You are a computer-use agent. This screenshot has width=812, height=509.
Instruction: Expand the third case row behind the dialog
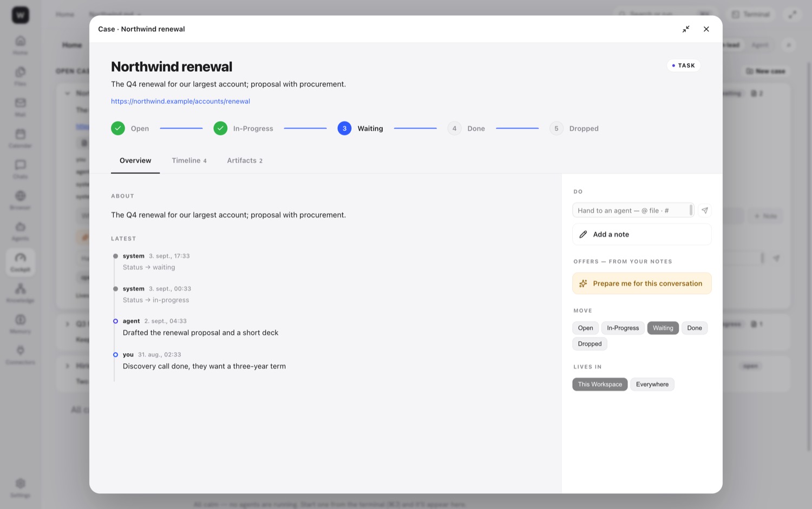67,366
